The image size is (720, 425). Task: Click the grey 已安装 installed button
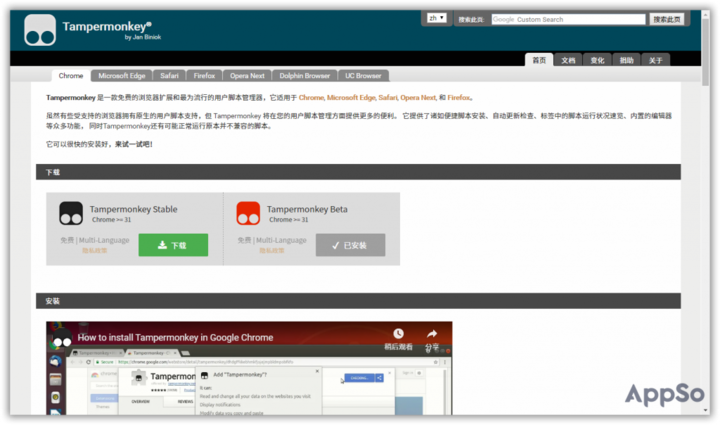point(350,245)
